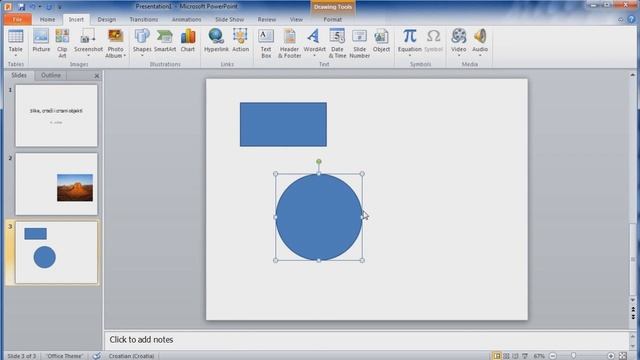This screenshot has height=360, width=640.
Task: Insert Audio clip
Action: 480,43
